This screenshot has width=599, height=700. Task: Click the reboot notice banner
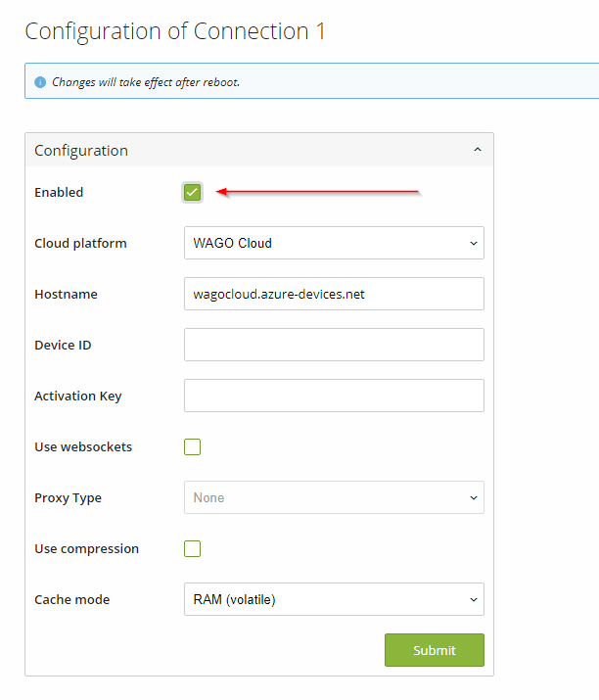[312, 81]
